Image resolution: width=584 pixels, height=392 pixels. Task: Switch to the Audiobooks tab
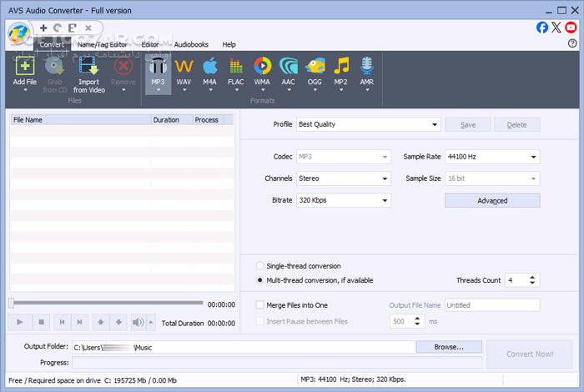pyautogui.click(x=191, y=44)
